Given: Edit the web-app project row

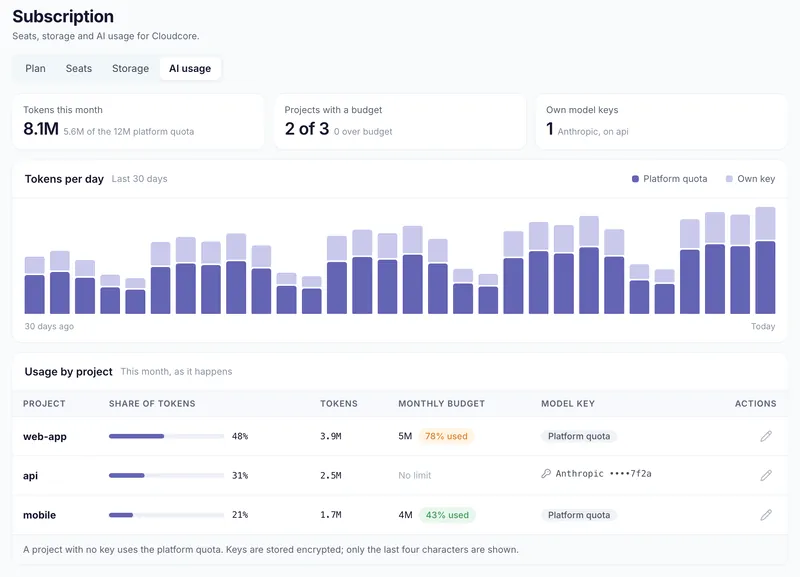Looking at the screenshot, I should (766, 436).
